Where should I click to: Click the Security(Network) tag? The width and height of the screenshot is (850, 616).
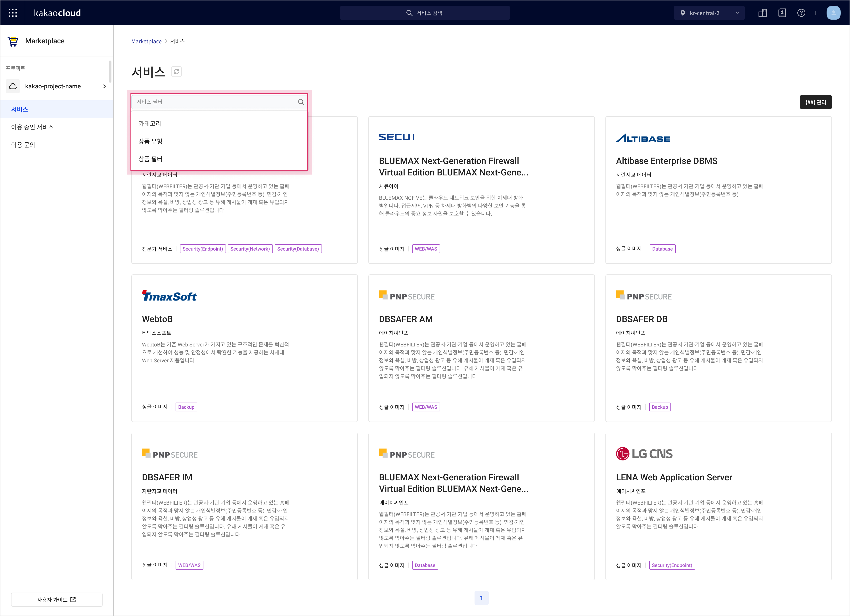(250, 249)
